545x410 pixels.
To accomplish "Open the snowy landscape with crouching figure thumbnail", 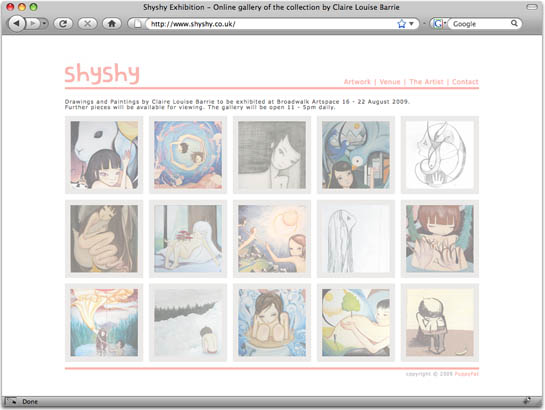I will coord(188,323).
